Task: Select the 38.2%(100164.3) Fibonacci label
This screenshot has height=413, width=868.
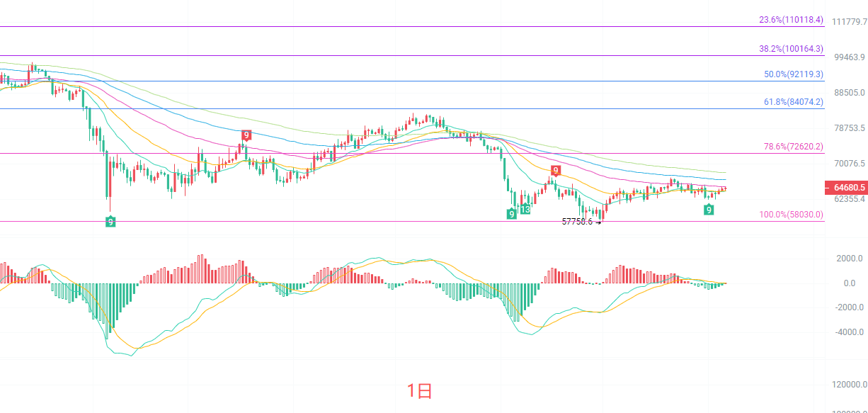Action: click(x=791, y=49)
